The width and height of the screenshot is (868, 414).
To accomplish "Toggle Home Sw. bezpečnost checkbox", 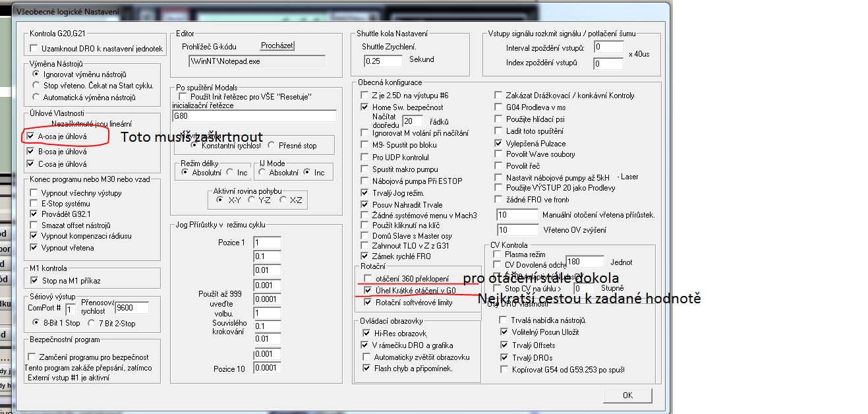I will [365, 107].
